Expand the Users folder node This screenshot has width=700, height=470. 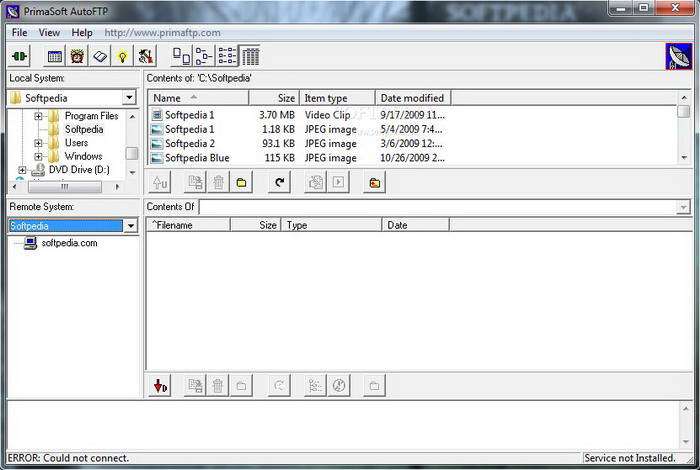click(x=38, y=143)
